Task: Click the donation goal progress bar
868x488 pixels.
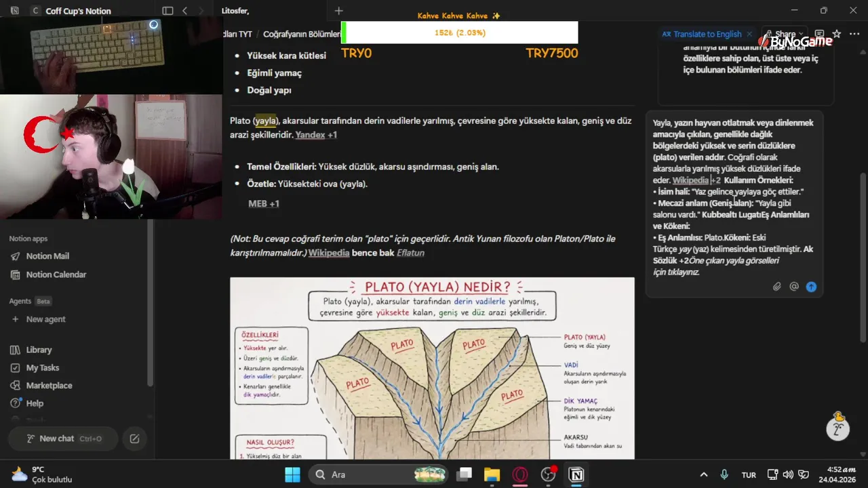Action: (460, 33)
